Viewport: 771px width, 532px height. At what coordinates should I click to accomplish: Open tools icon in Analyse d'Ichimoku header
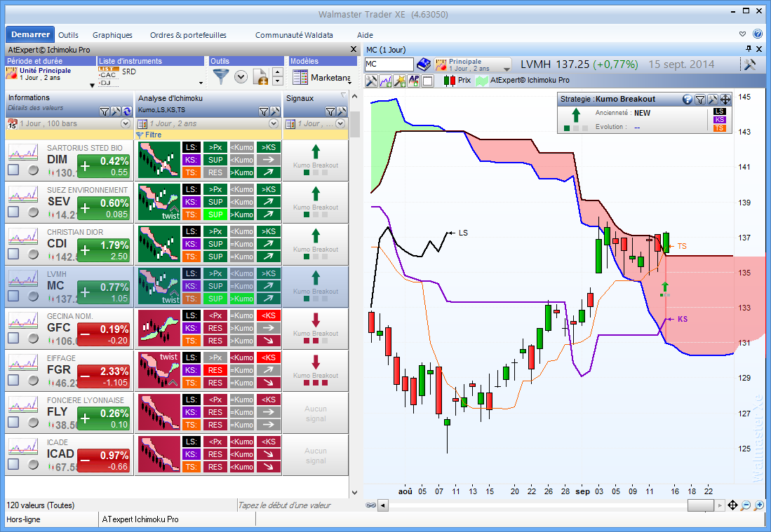(274, 111)
